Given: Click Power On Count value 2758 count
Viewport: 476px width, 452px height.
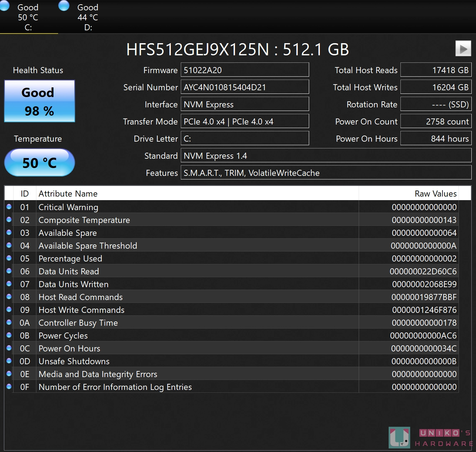Looking at the screenshot, I should [x=436, y=121].
